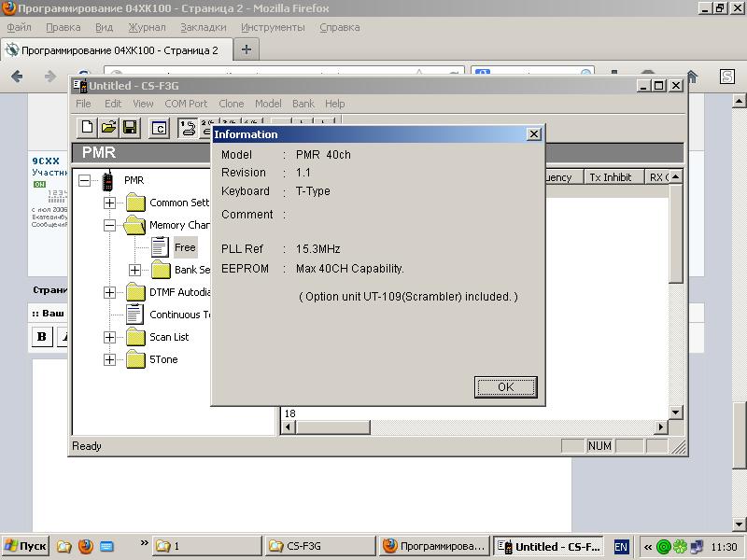Image resolution: width=747 pixels, height=560 pixels.
Task: Click the horizontal scrollbar thumb in channel list
Action: [x=332, y=427]
